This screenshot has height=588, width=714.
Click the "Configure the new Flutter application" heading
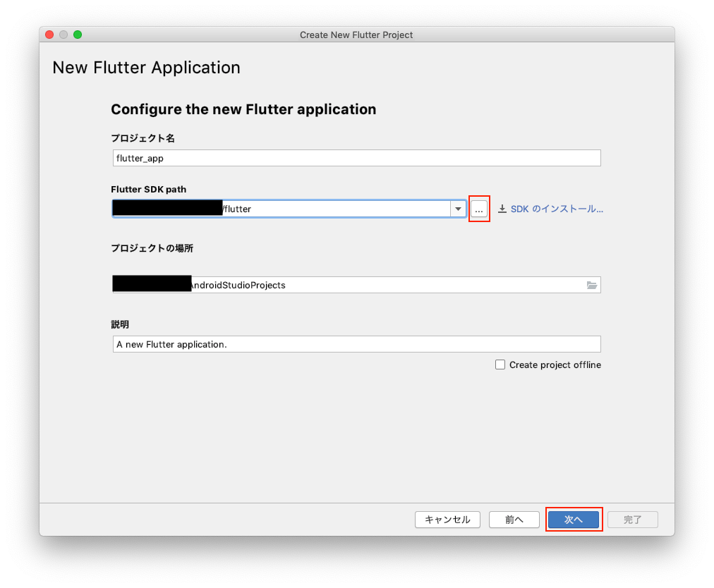click(x=243, y=109)
